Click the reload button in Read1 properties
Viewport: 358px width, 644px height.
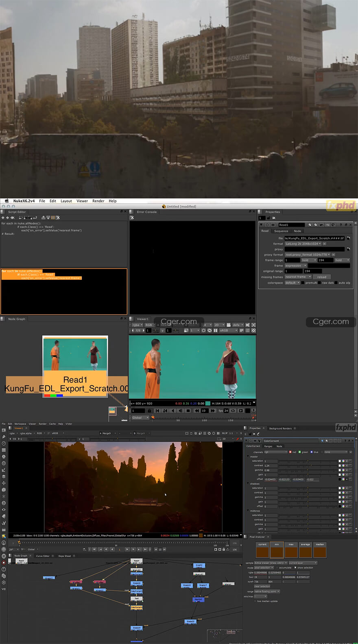click(x=322, y=277)
